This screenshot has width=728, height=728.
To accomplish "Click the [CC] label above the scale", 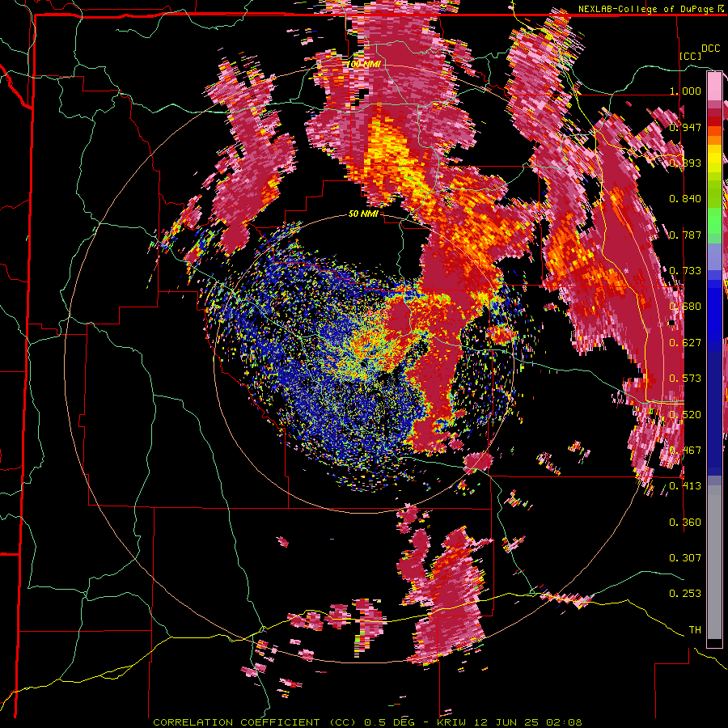I will (691, 56).
